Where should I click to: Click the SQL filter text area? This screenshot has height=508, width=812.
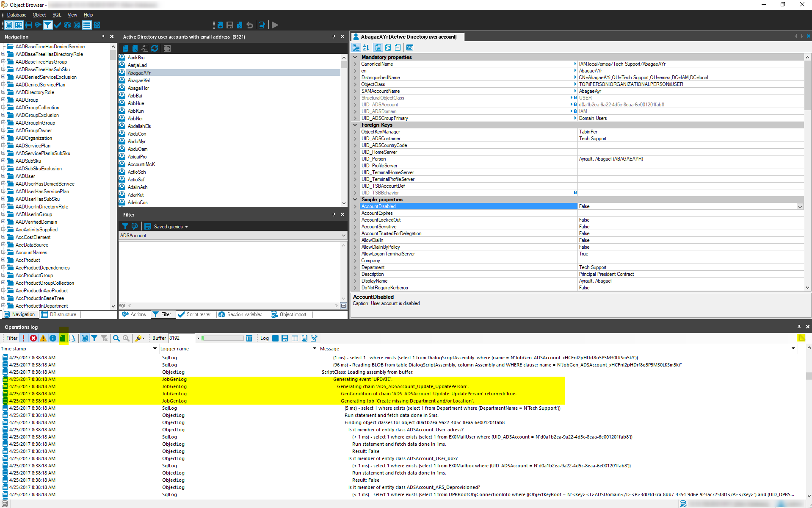tap(230, 271)
